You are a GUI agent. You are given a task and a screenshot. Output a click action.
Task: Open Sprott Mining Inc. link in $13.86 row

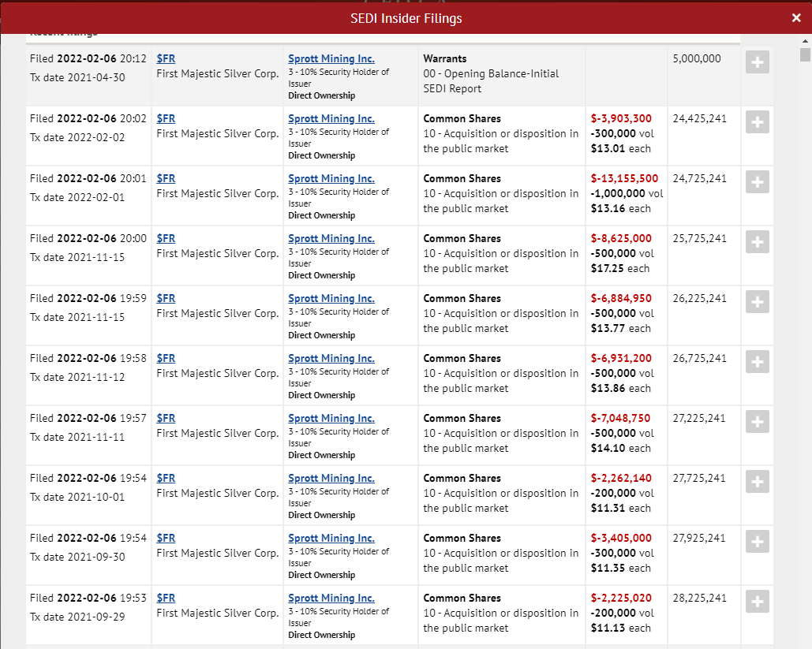click(x=331, y=359)
